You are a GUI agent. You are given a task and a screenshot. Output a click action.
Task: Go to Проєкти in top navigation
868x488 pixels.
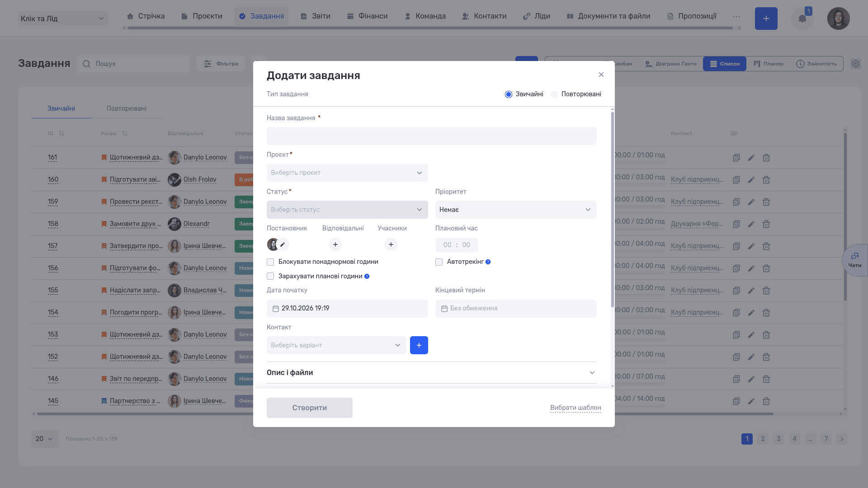pyautogui.click(x=202, y=16)
